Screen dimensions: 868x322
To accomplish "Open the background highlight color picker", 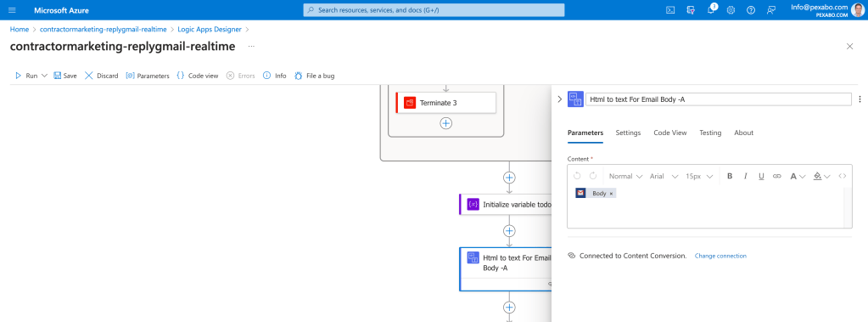I will 821,176.
